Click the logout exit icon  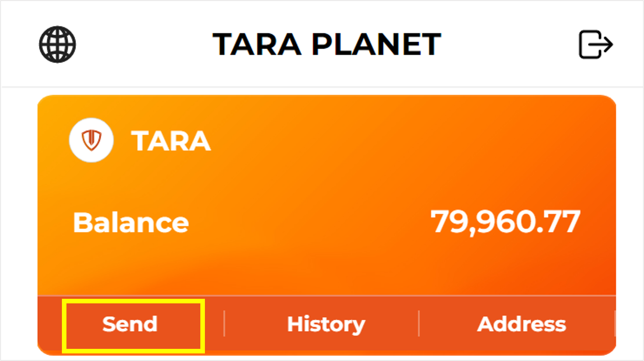click(x=596, y=44)
